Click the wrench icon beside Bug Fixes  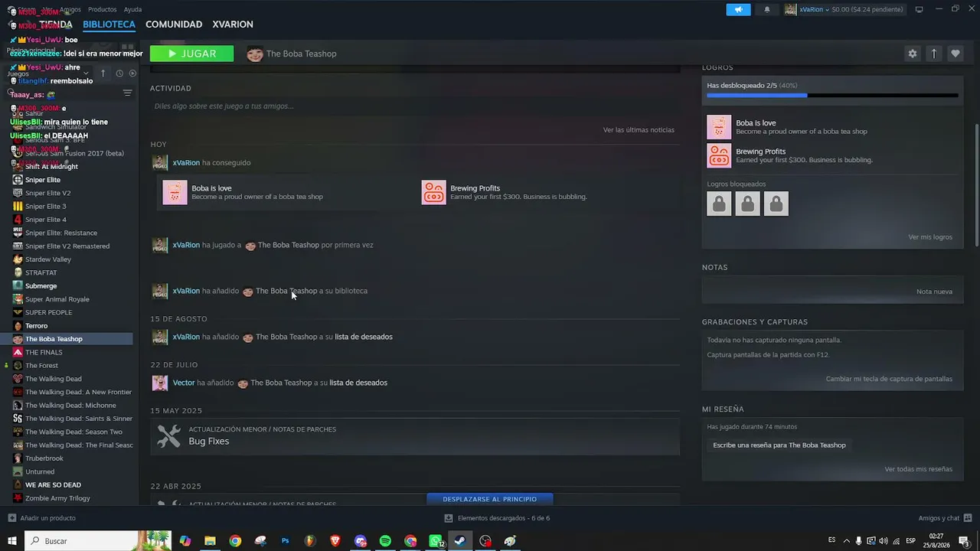[x=169, y=435]
